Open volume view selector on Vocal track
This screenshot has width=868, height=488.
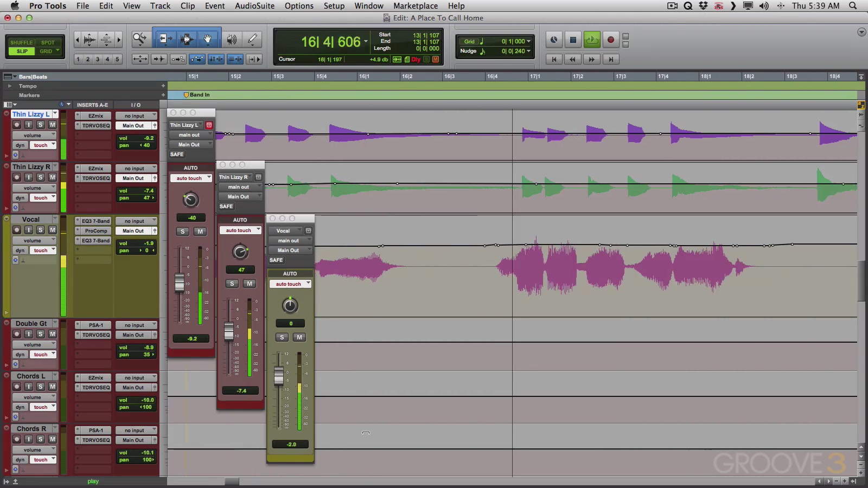coord(35,241)
